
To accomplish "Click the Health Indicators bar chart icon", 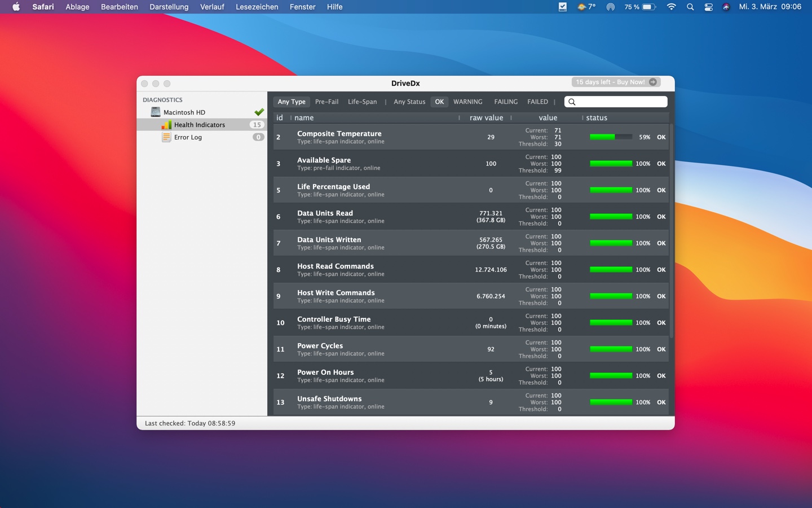I will (x=166, y=125).
